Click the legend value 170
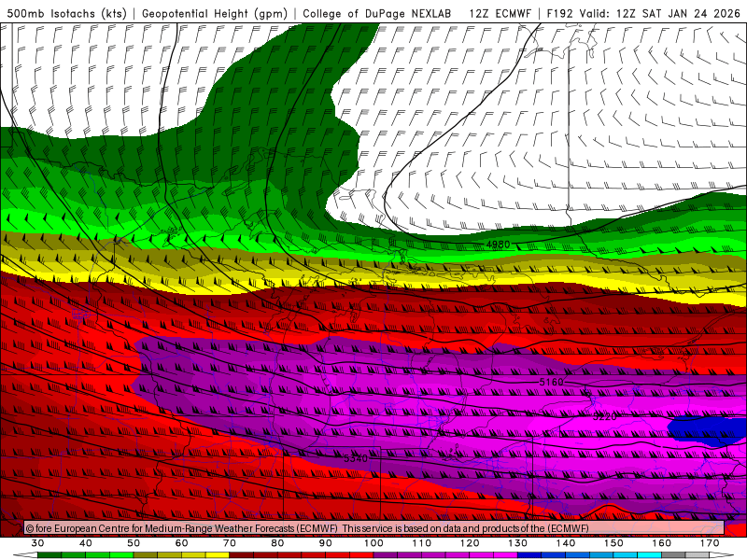 (x=710, y=543)
